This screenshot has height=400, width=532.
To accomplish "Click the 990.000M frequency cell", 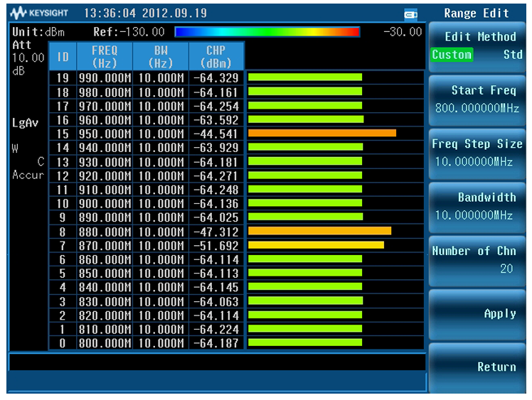I will coord(105,78).
